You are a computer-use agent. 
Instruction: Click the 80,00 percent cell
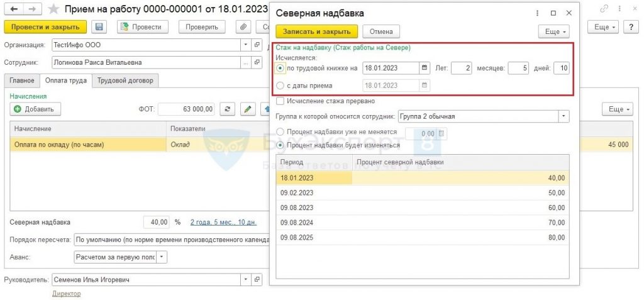461,238
